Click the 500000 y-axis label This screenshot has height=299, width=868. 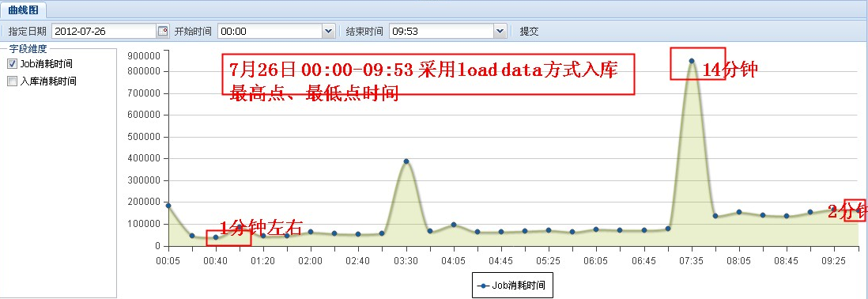143,137
